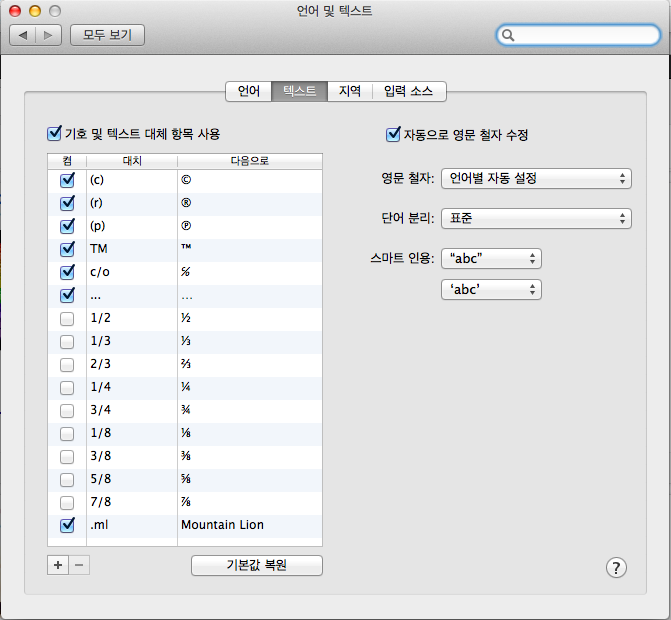Select the 텍스트 tab
671x620 pixels.
point(300,91)
